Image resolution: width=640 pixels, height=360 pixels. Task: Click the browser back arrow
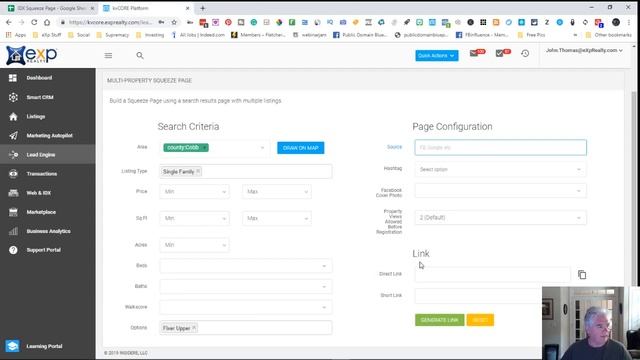coord(9,22)
